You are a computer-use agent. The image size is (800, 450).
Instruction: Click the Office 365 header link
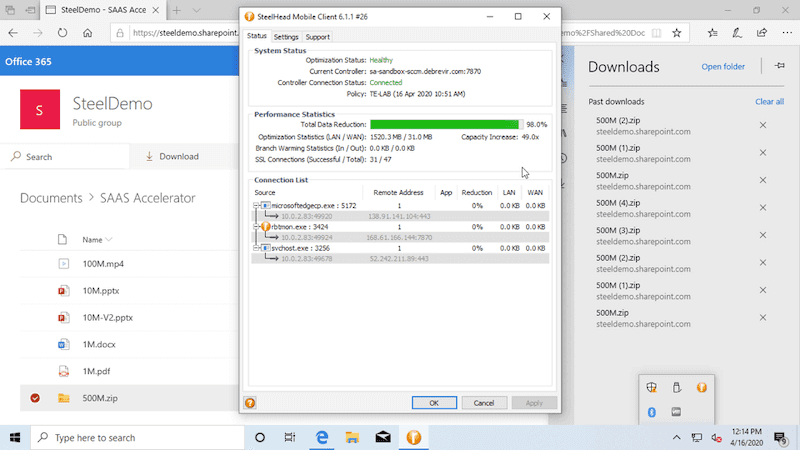pos(28,61)
